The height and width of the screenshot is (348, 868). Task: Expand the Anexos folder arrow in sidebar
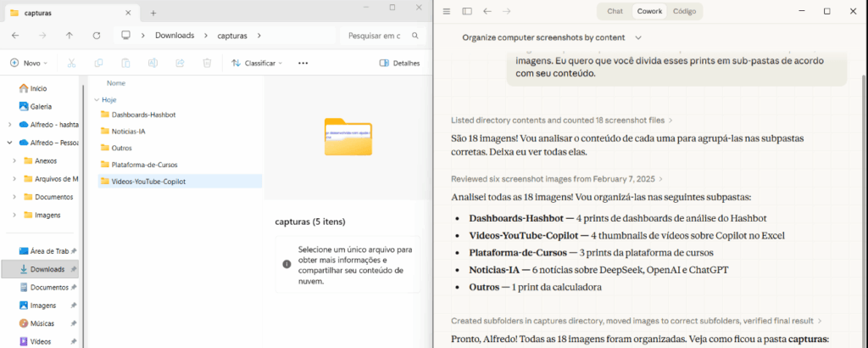coord(14,160)
